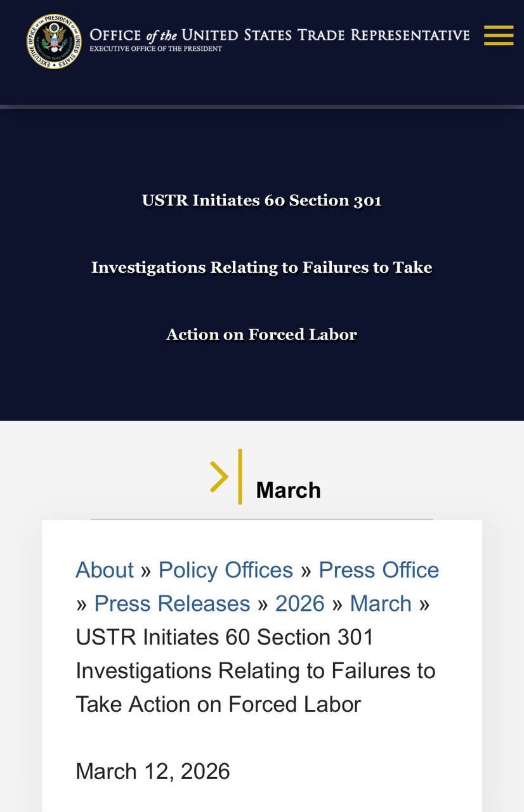Open the hamburger navigation menu
524x812 pixels.
[x=498, y=36]
